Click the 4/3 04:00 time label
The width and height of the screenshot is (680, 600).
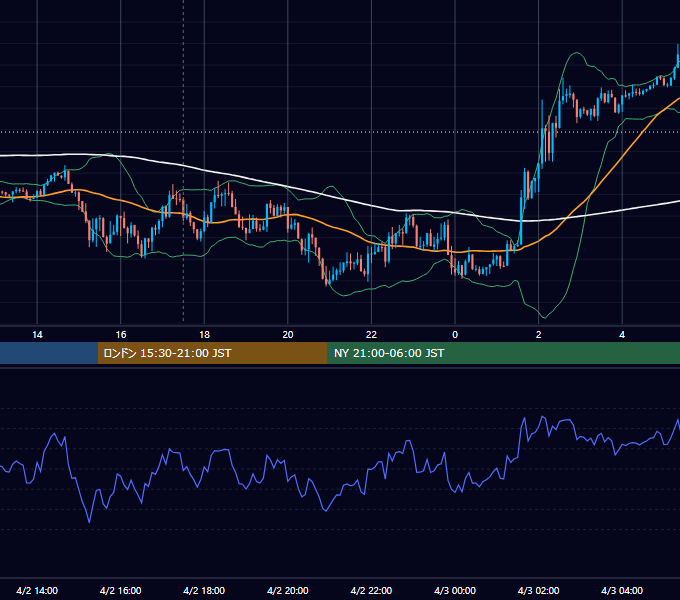point(622,590)
